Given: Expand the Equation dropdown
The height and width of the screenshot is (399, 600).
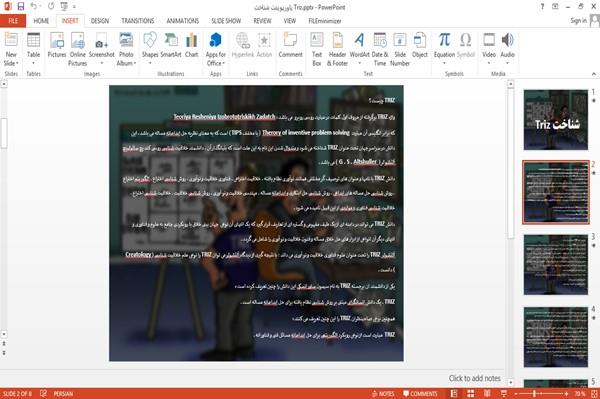Looking at the screenshot, I should click(444, 63).
